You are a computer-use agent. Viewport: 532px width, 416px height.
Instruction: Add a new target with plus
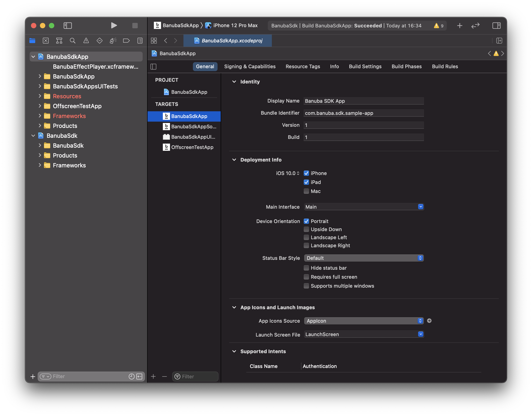pos(153,376)
